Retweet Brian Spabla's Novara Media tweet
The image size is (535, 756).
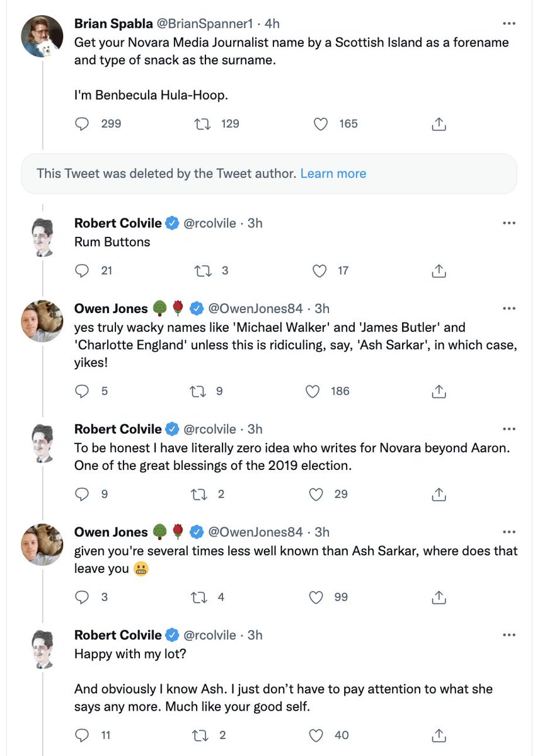203,124
